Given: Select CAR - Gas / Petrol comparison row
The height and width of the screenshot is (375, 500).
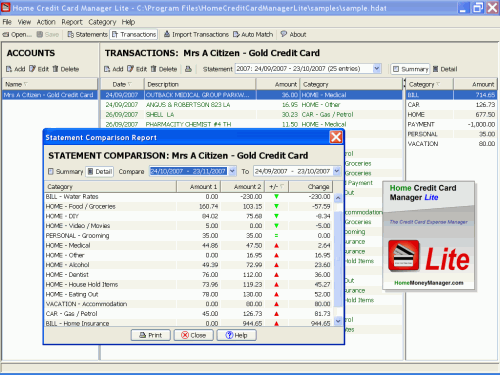Looking at the screenshot, I should coord(189,314).
